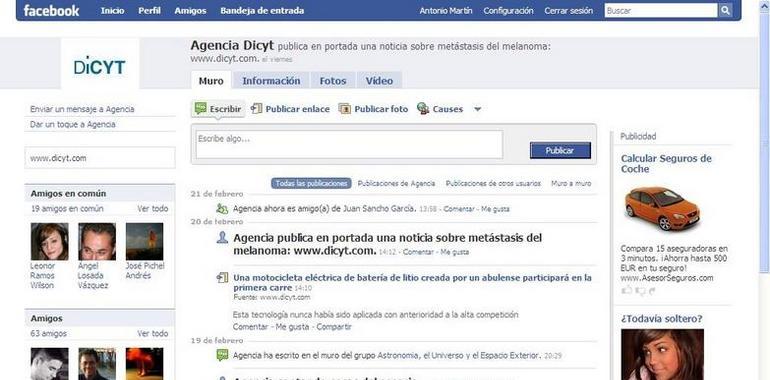Image resolution: width=770 pixels, height=380 pixels.
Task: Open Configuración menu
Action: [x=508, y=10]
